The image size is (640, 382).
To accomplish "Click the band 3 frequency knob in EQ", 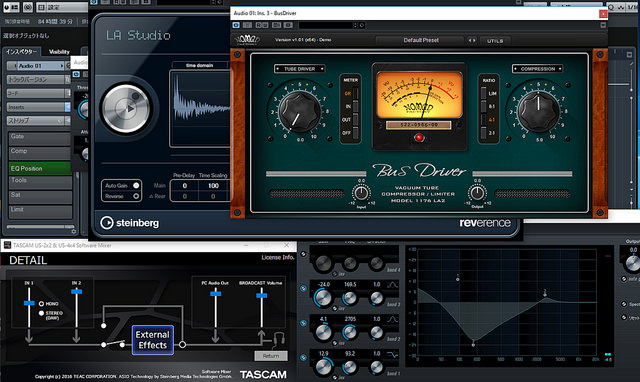I will pos(350,299).
